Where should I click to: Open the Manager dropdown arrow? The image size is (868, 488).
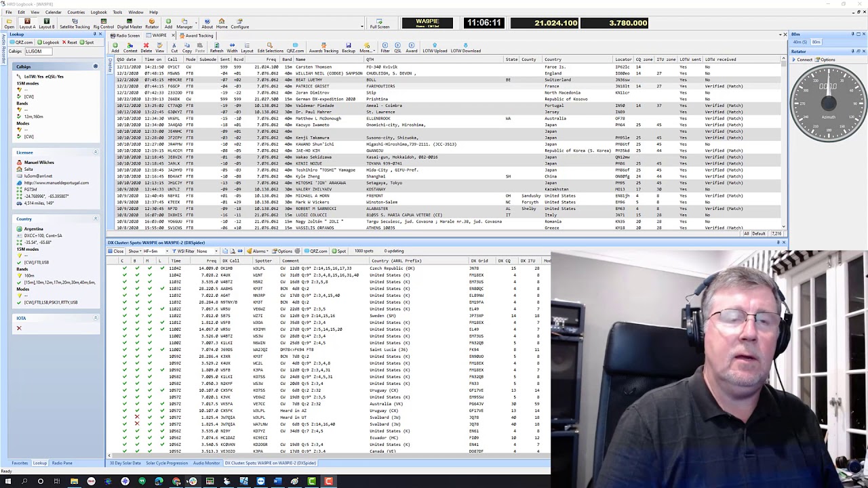[197, 24]
